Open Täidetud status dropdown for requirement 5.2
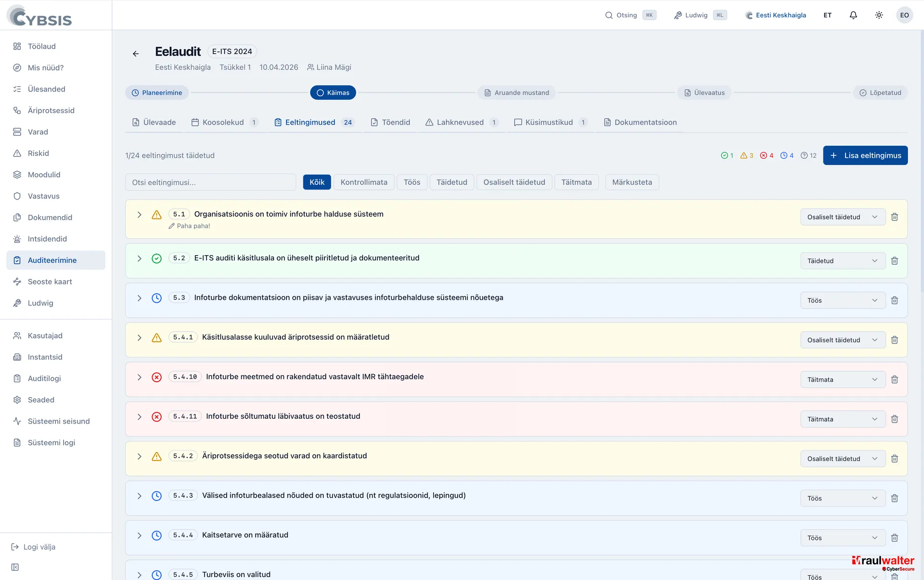 (843, 261)
